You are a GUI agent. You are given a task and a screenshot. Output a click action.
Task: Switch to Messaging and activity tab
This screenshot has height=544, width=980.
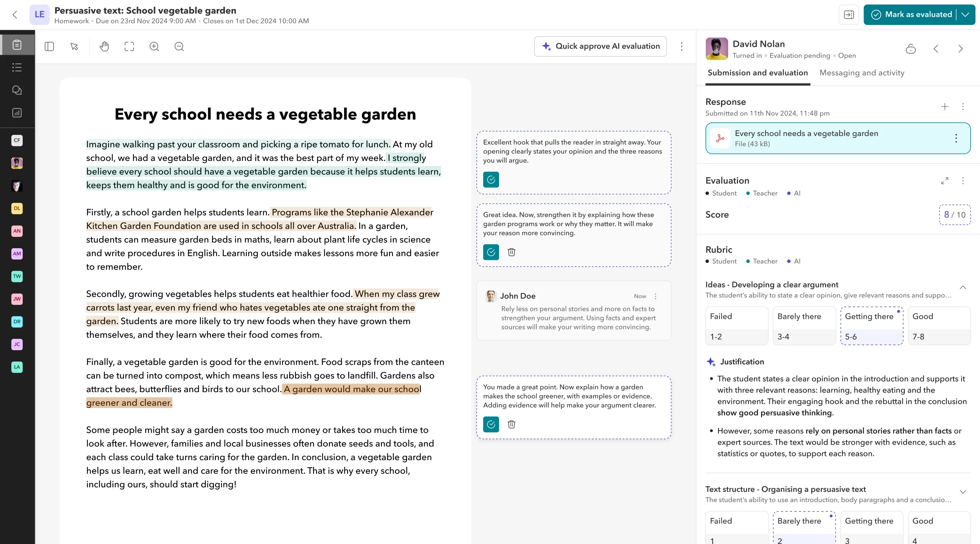coord(862,73)
